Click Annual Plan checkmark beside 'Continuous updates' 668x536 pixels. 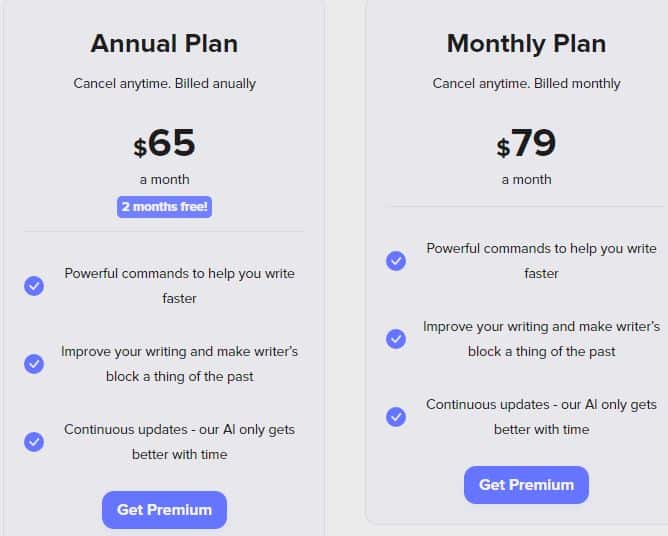coord(34,441)
